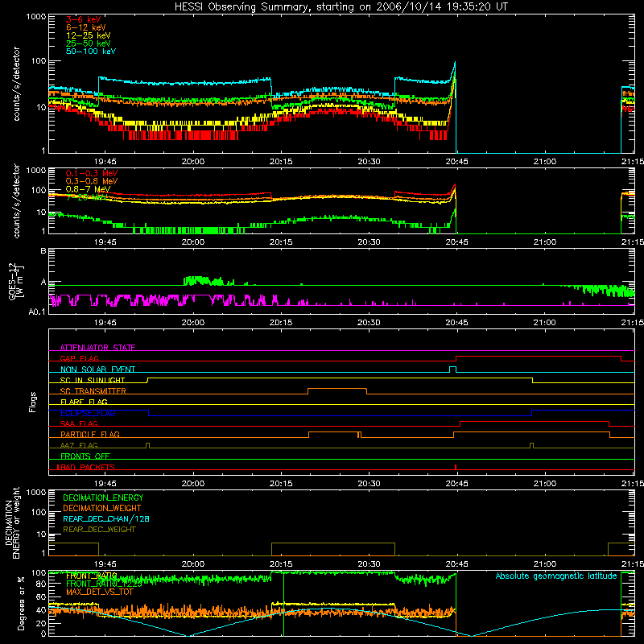Select the yellow 12-25 keV legend label
644x644 pixels.
pos(89,35)
